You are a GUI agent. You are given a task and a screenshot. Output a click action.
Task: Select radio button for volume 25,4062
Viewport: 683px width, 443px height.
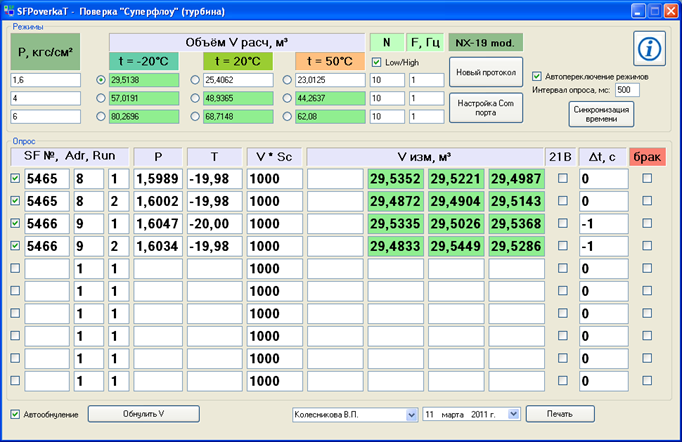point(195,80)
